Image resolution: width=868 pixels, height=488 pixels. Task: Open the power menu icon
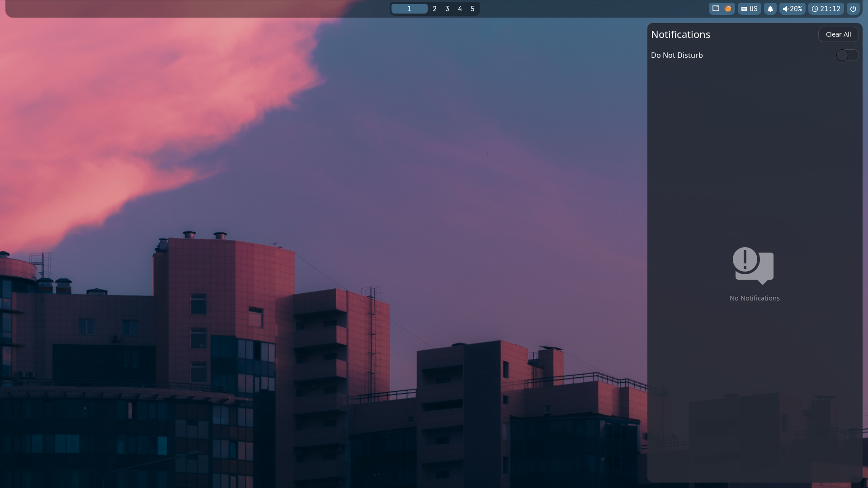[853, 9]
